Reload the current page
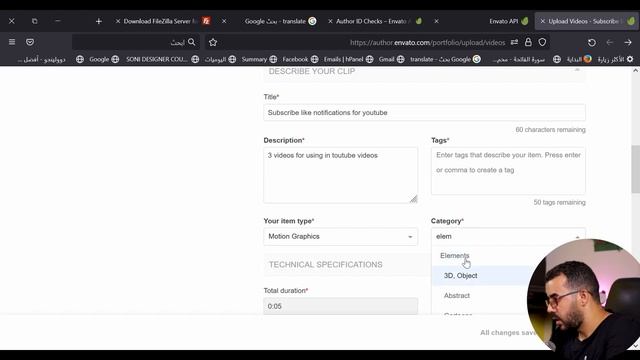This screenshot has width=640, height=360. (x=591, y=42)
